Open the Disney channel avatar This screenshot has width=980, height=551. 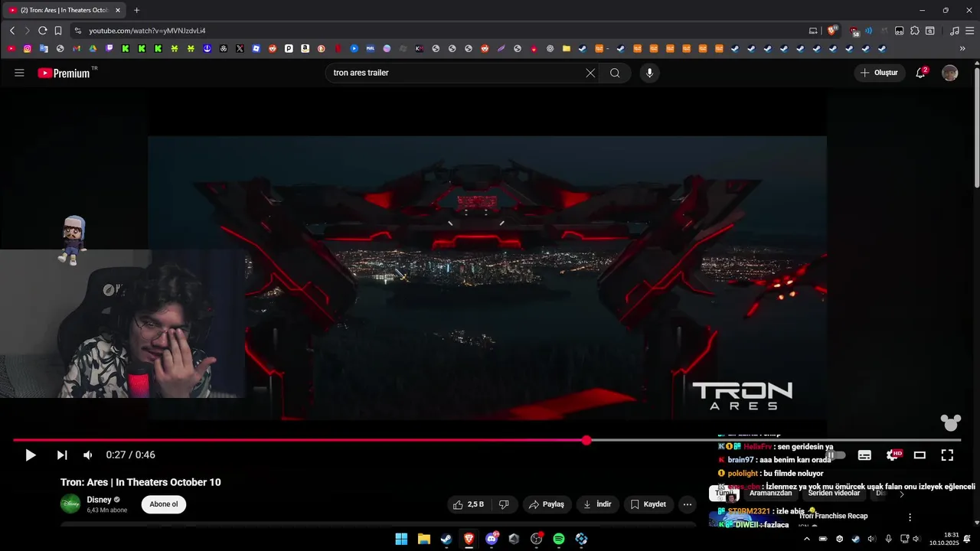coord(70,504)
